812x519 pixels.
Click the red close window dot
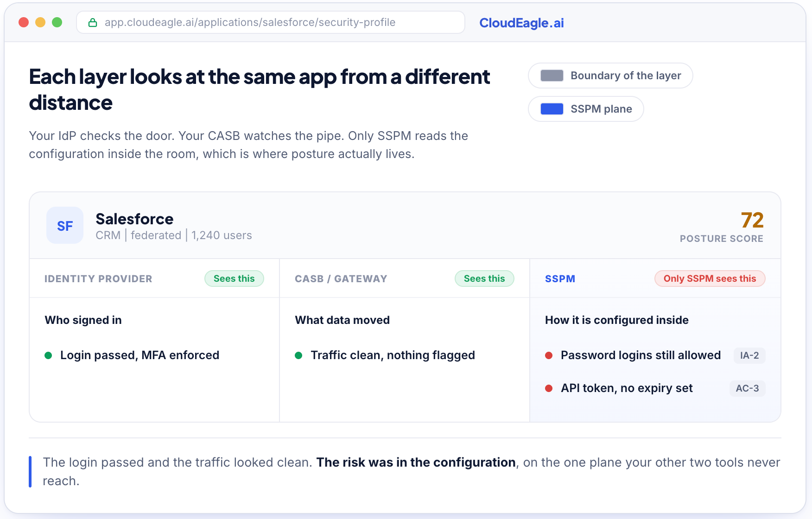[x=24, y=22]
